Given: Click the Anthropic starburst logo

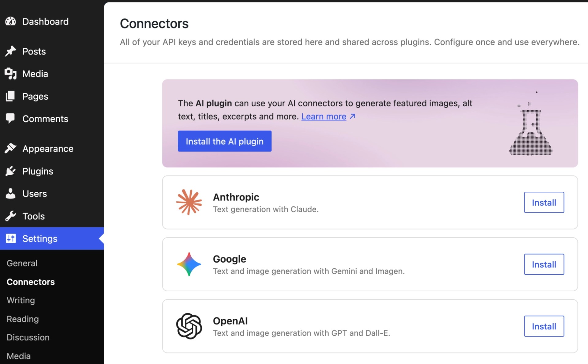Looking at the screenshot, I should [x=189, y=202].
